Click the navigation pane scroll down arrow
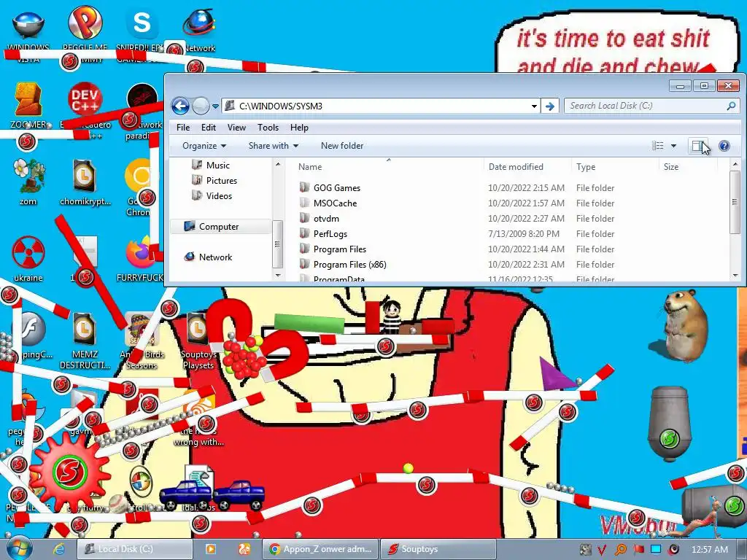The height and width of the screenshot is (560, 747). point(278,275)
